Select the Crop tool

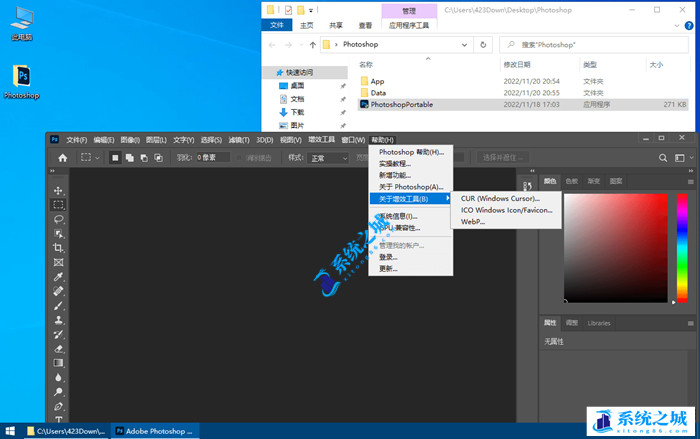click(58, 248)
